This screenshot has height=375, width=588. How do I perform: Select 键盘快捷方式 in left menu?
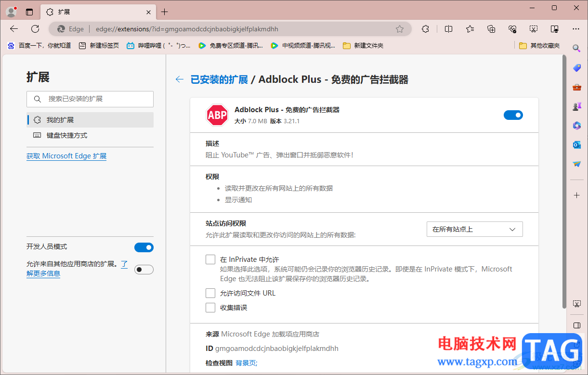(90, 135)
